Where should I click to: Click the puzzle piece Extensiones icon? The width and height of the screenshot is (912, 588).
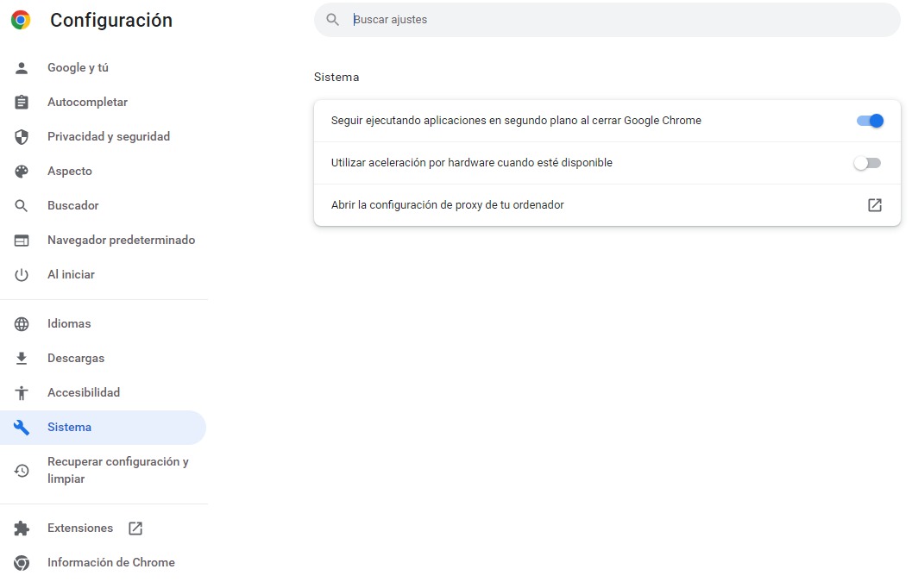pyautogui.click(x=22, y=529)
